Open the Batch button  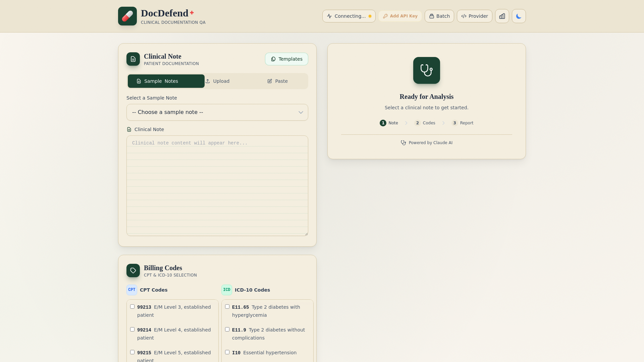[439, 16]
